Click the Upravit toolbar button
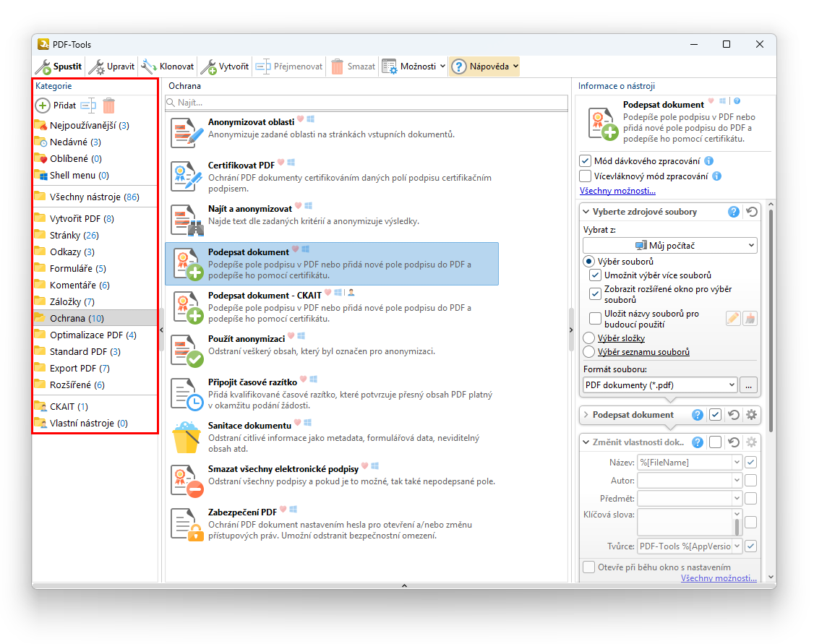814x644 pixels. tap(111, 66)
